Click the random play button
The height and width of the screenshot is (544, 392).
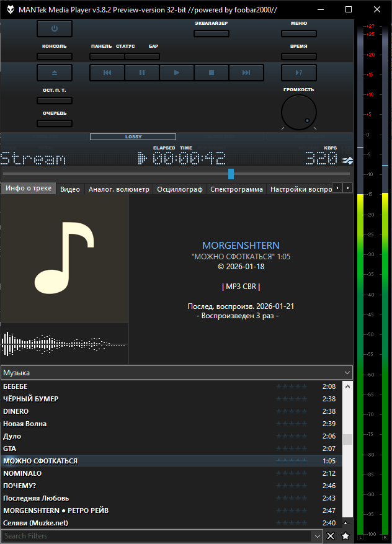(298, 73)
